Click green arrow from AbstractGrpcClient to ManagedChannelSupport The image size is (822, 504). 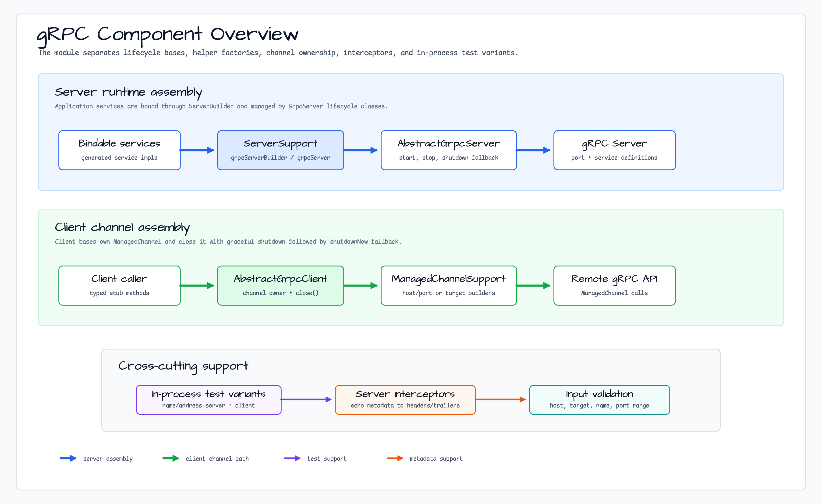(360, 286)
